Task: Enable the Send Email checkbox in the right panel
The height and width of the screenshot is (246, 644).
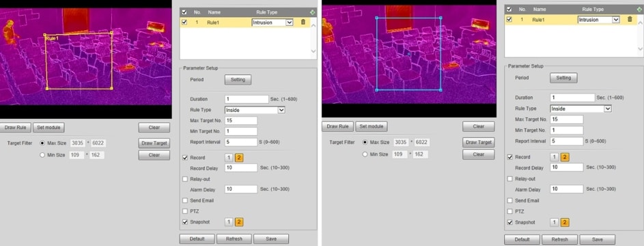Action: tap(510, 201)
